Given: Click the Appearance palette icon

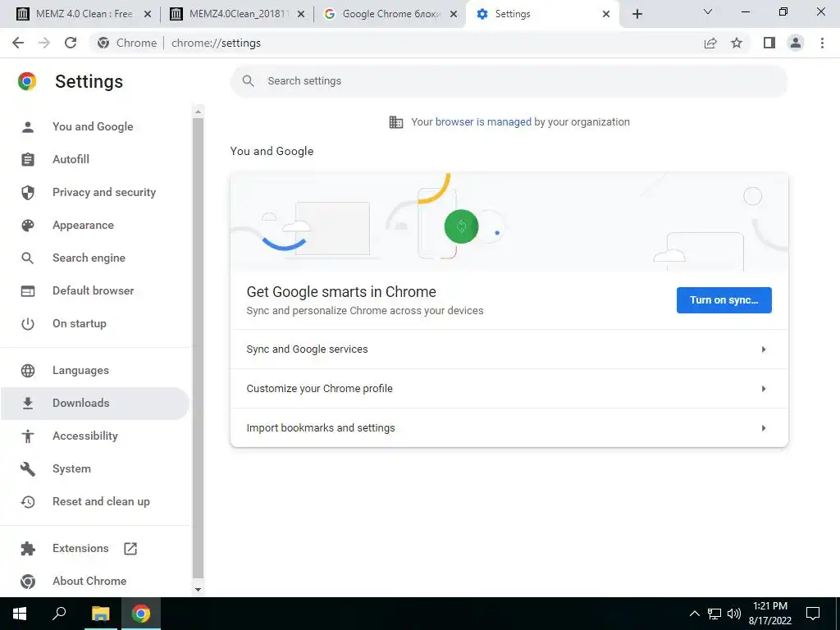Looking at the screenshot, I should pyautogui.click(x=28, y=226).
